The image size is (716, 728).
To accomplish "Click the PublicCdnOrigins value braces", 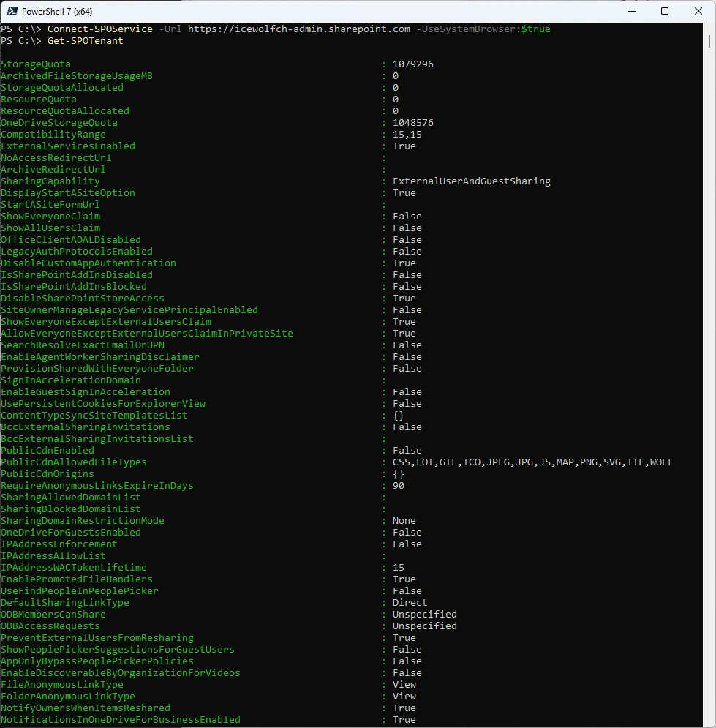I will [398, 474].
